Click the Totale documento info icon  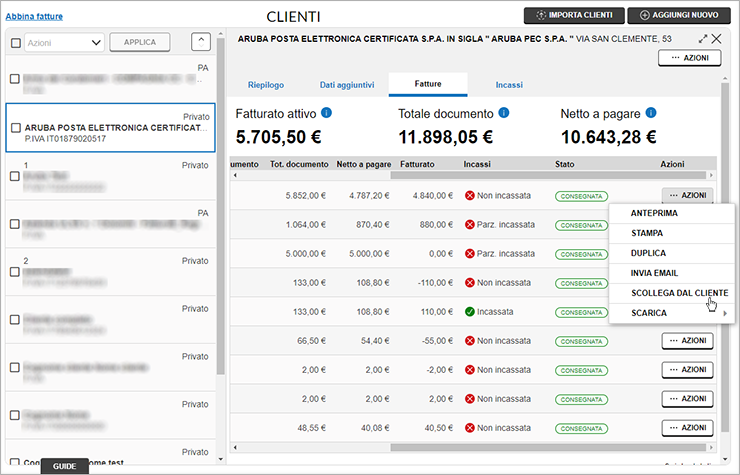pos(504,113)
